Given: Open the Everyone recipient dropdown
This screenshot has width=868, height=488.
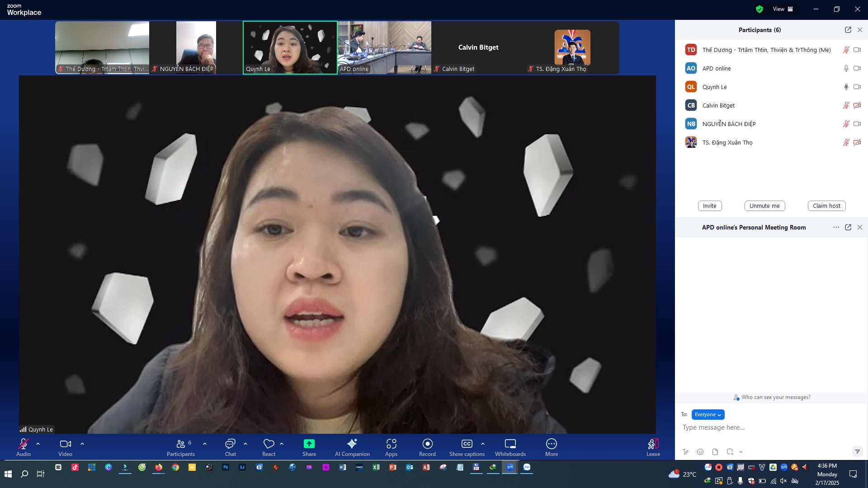Looking at the screenshot, I should 708,414.
